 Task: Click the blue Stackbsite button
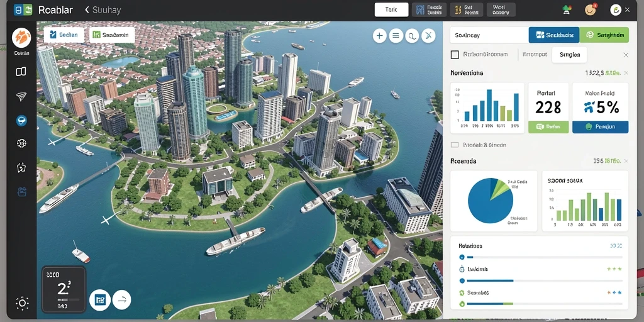pos(553,35)
